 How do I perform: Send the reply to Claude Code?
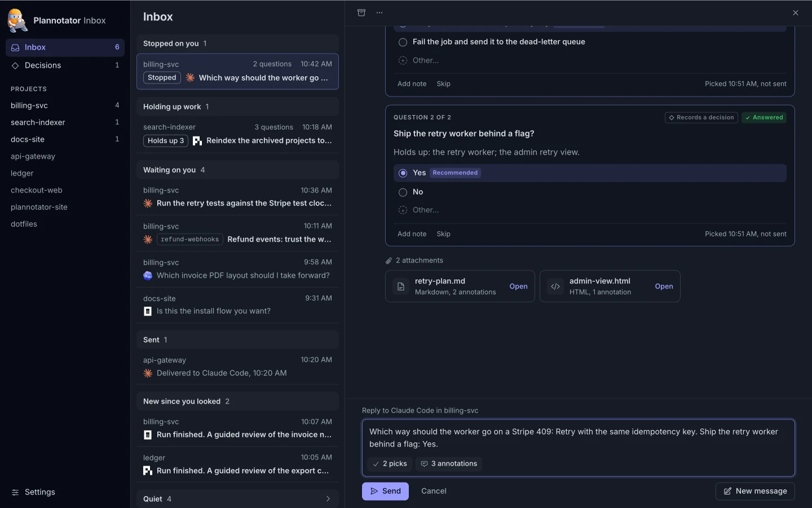385,491
